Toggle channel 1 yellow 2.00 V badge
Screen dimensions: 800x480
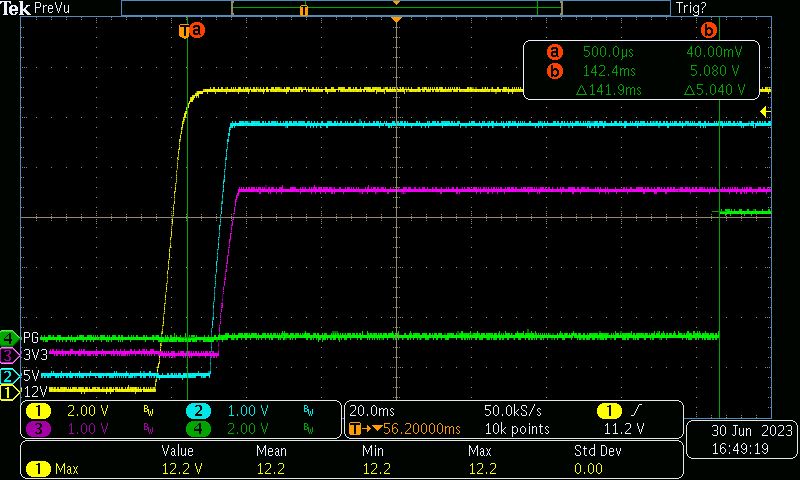point(38,411)
